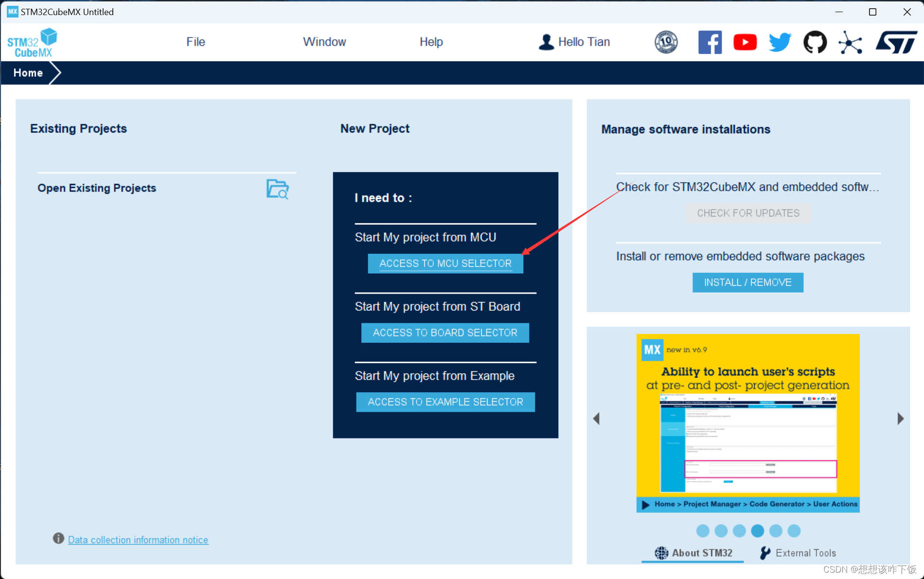Select the Home breadcrumb
The image size is (924, 579).
(28, 73)
